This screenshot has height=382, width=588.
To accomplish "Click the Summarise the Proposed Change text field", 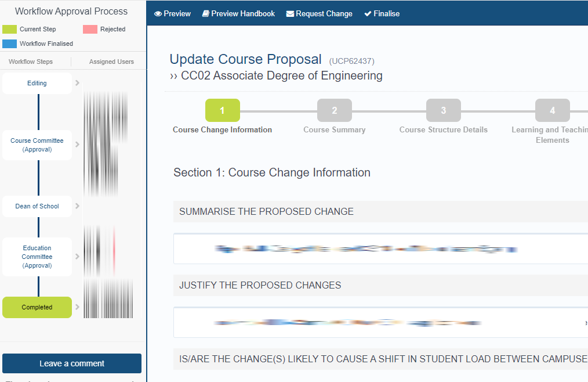I will [x=380, y=249].
